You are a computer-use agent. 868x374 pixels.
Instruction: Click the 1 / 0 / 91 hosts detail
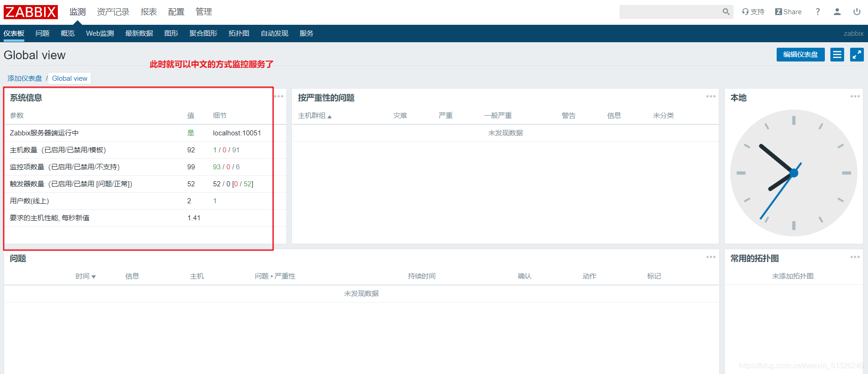point(226,150)
